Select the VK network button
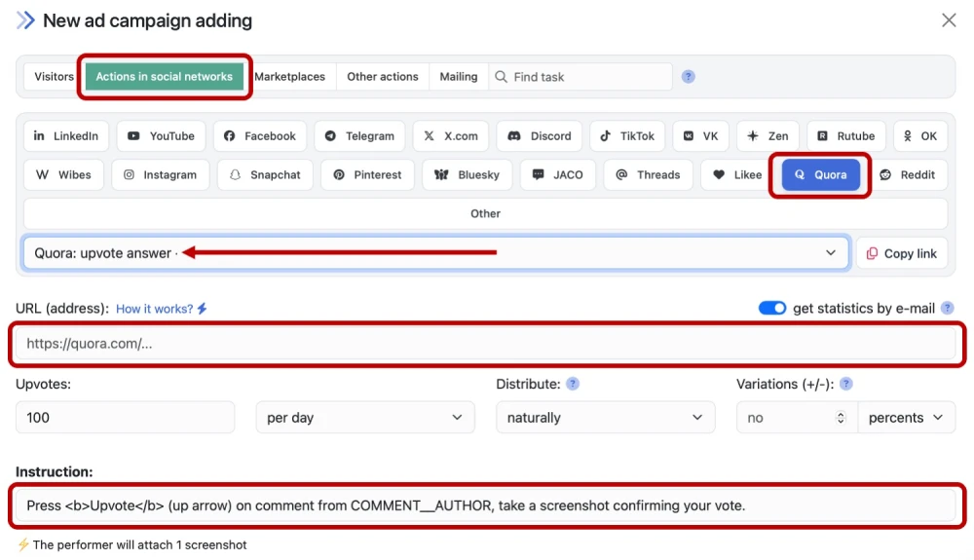Screen dimensions: 974x560 click(700, 136)
